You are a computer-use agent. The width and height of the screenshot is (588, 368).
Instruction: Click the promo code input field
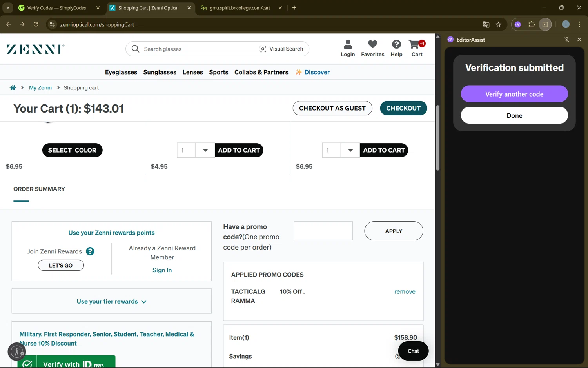tap(323, 231)
